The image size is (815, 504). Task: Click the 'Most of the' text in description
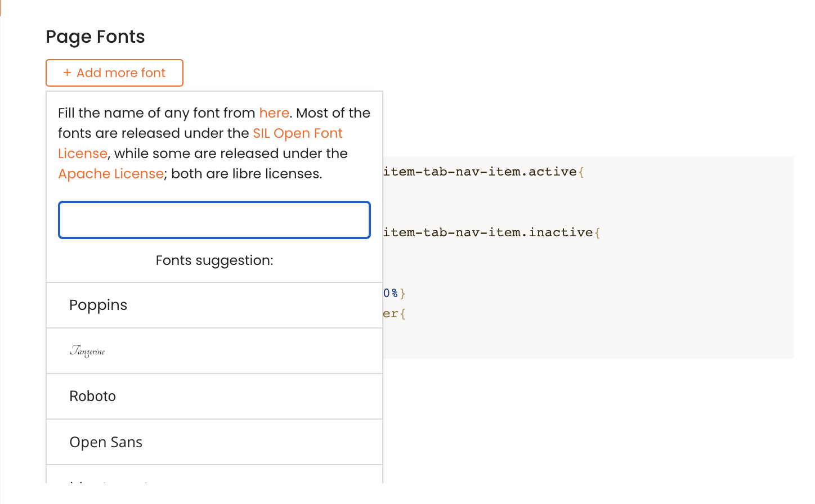[x=333, y=113]
